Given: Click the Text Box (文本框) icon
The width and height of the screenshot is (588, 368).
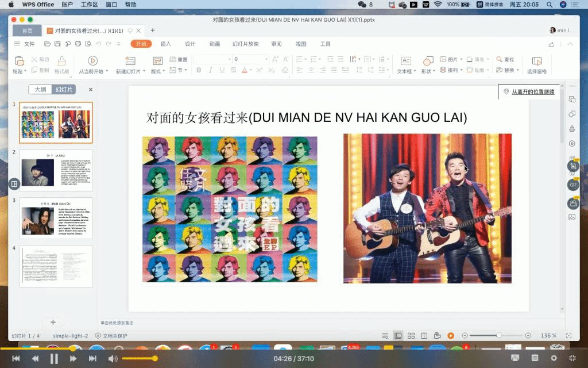Looking at the screenshot, I should [x=406, y=60].
